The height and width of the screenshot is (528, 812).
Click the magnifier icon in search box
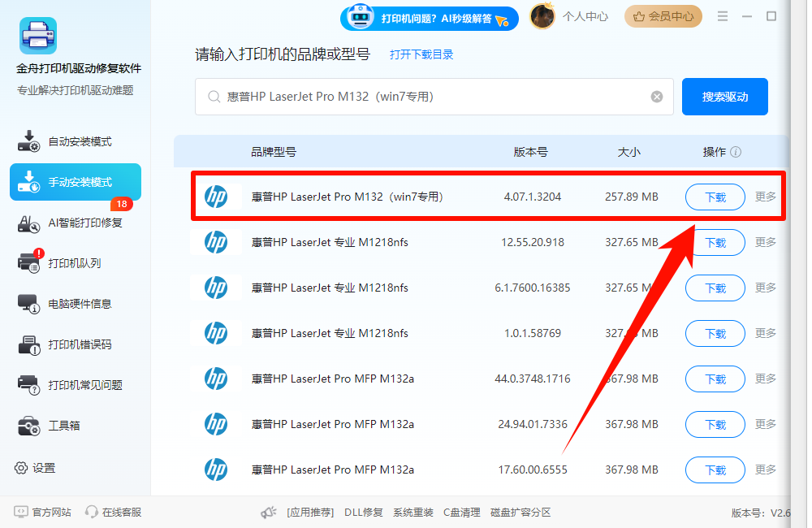click(x=214, y=97)
